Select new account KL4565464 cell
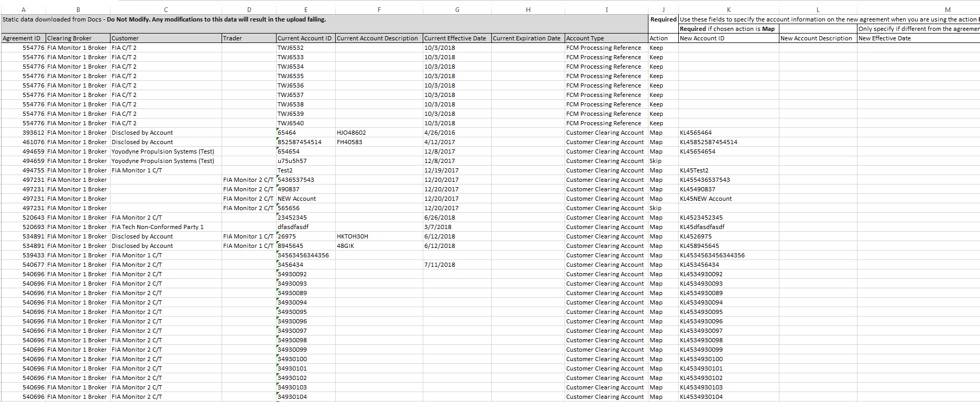 pyautogui.click(x=729, y=133)
